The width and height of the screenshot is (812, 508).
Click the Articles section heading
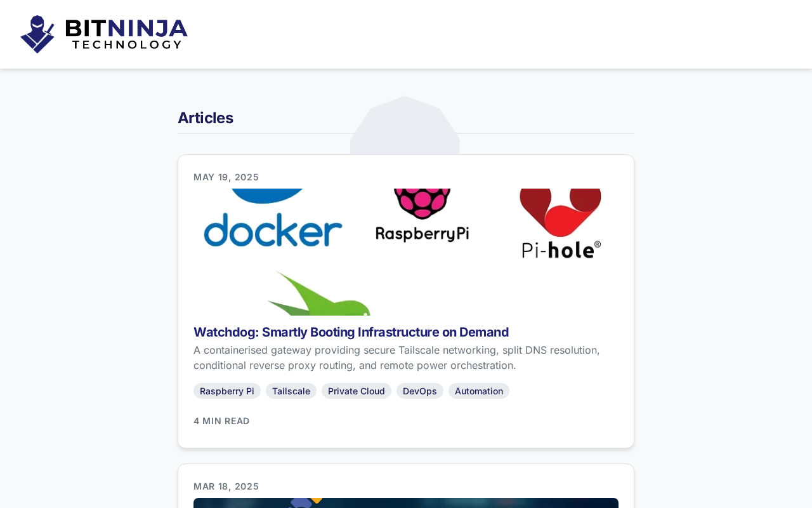point(206,118)
